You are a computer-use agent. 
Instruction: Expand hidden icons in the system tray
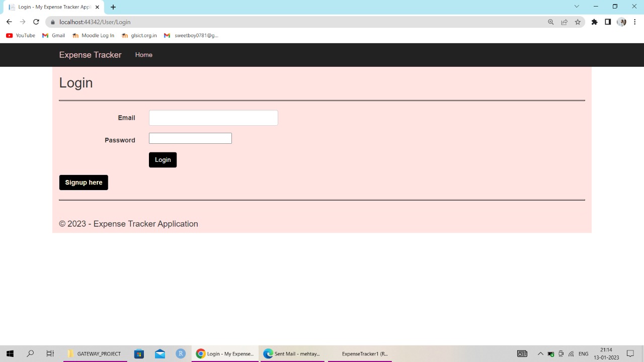(540, 353)
